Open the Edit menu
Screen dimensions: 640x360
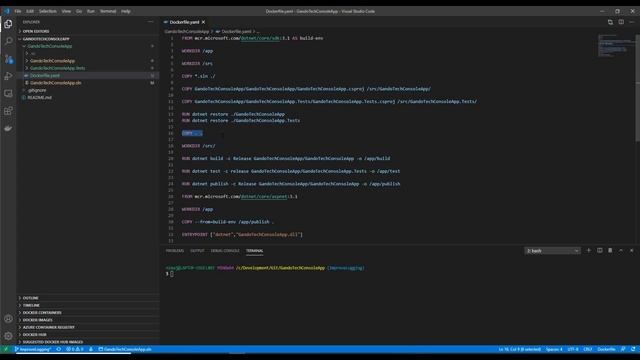point(30,11)
